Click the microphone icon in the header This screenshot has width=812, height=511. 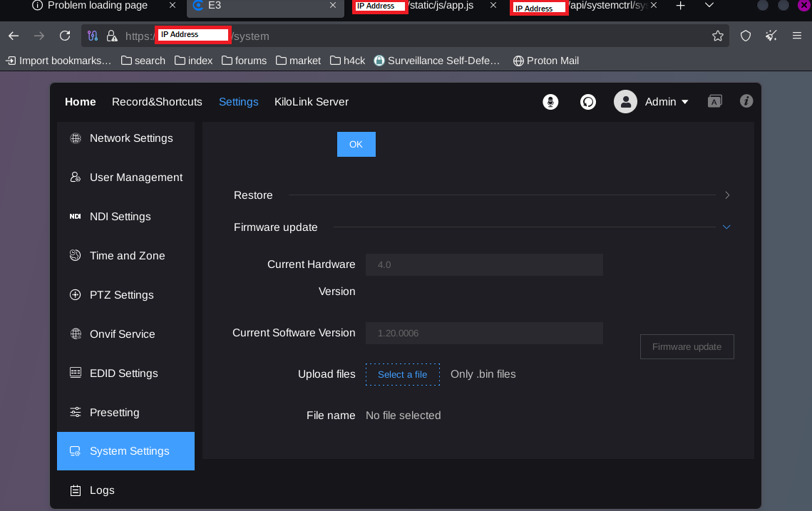pyautogui.click(x=550, y=101)
